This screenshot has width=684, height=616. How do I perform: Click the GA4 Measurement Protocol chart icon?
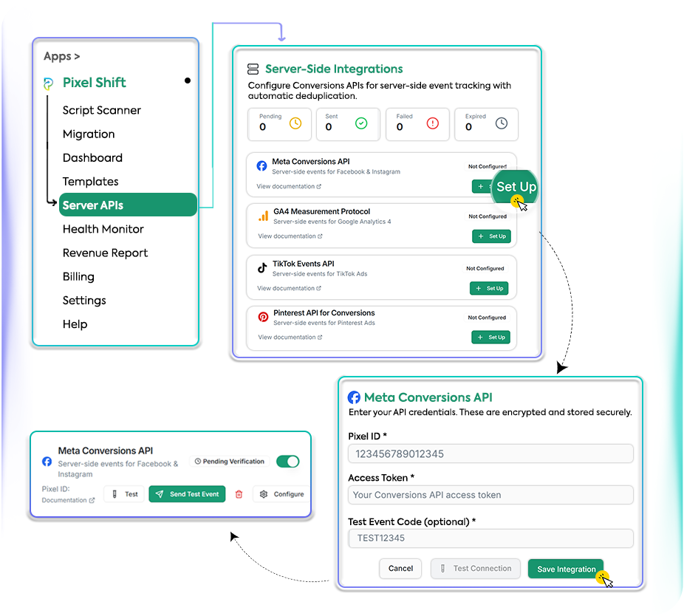[263, 216]
